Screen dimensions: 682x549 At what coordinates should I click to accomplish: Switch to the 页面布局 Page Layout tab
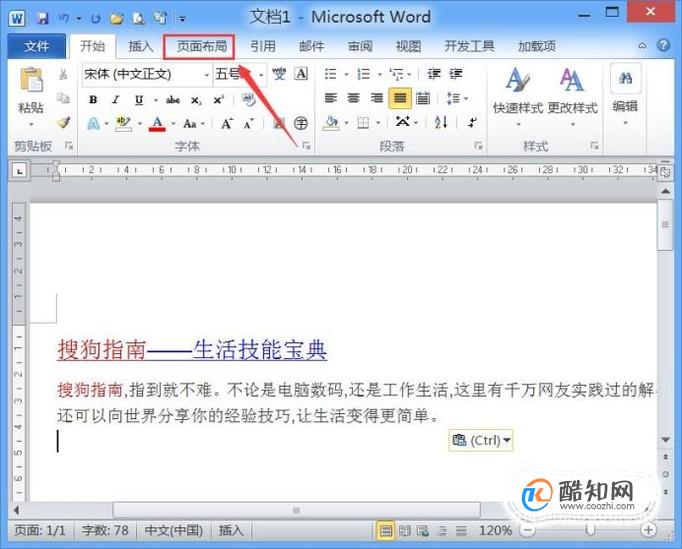pyautogui.click(x=201, y=46)
